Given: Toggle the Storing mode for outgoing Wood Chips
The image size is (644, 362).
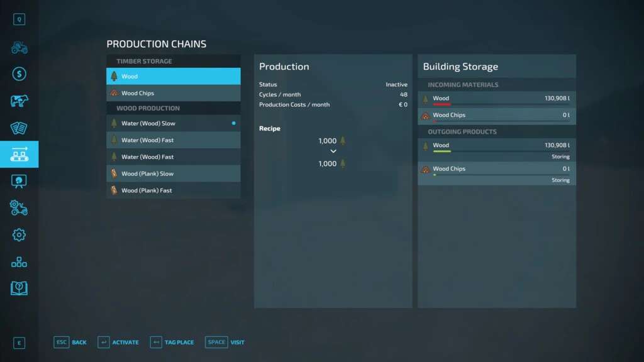Looking at the screenshot, I should click(560, 180).
